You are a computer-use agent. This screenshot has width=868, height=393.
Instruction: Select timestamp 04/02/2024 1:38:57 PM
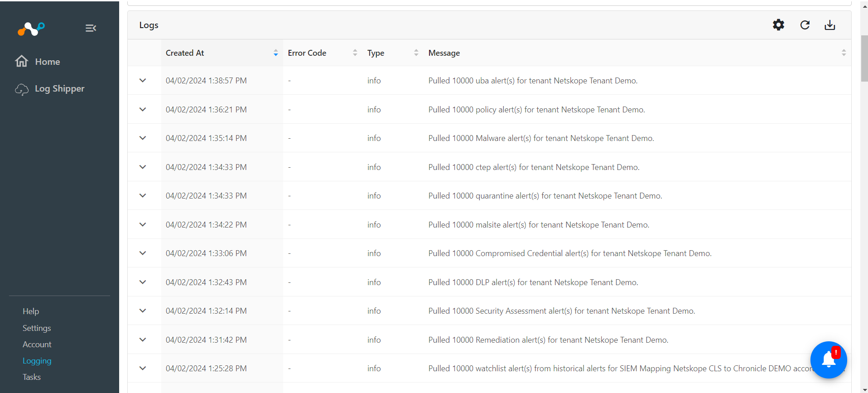click(206, 81)
